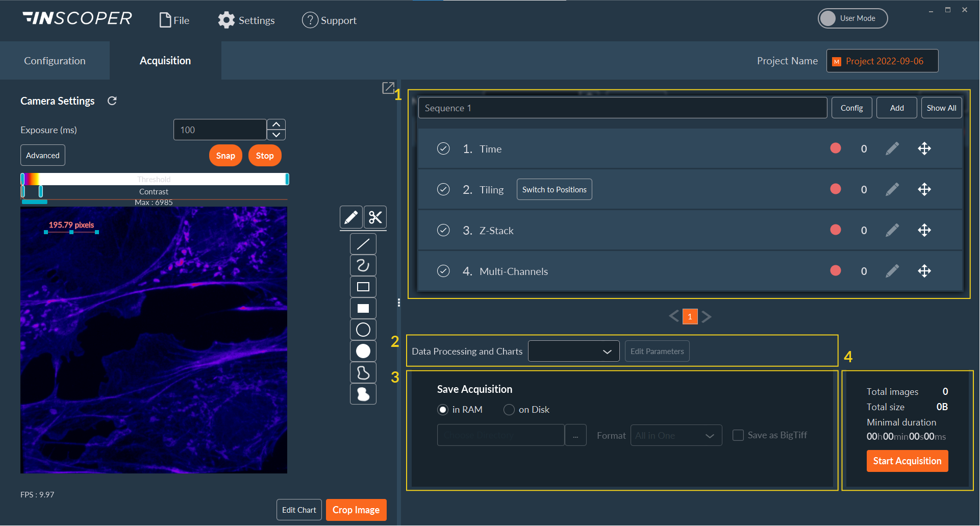Click the Switch to Positions button
Screen dimensions: 980x526
pos(554,190)
